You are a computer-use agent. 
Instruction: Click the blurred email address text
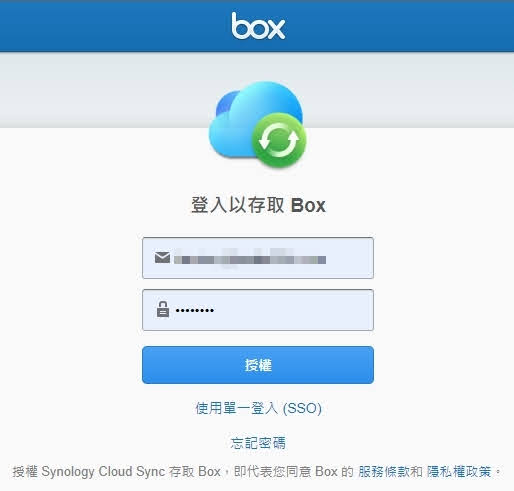(250, 258)
